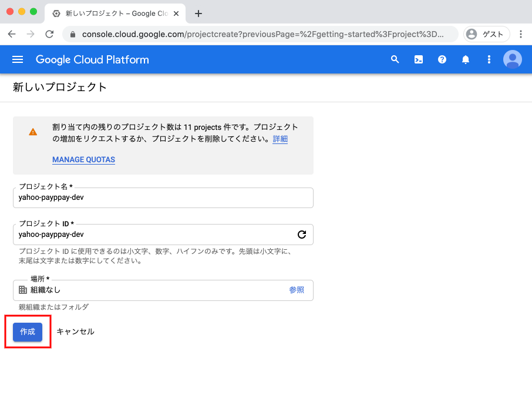Open Chrome three-dot menu

(x=520, y=34)
